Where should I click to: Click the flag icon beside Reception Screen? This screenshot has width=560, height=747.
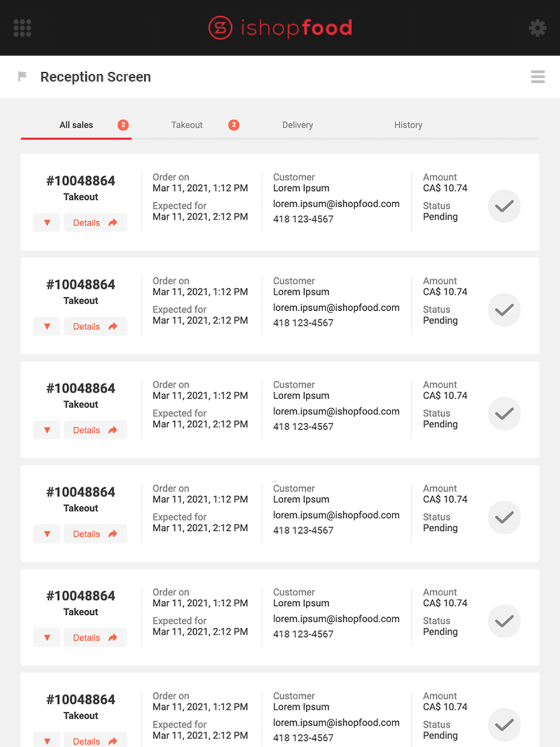click(22, 76)
